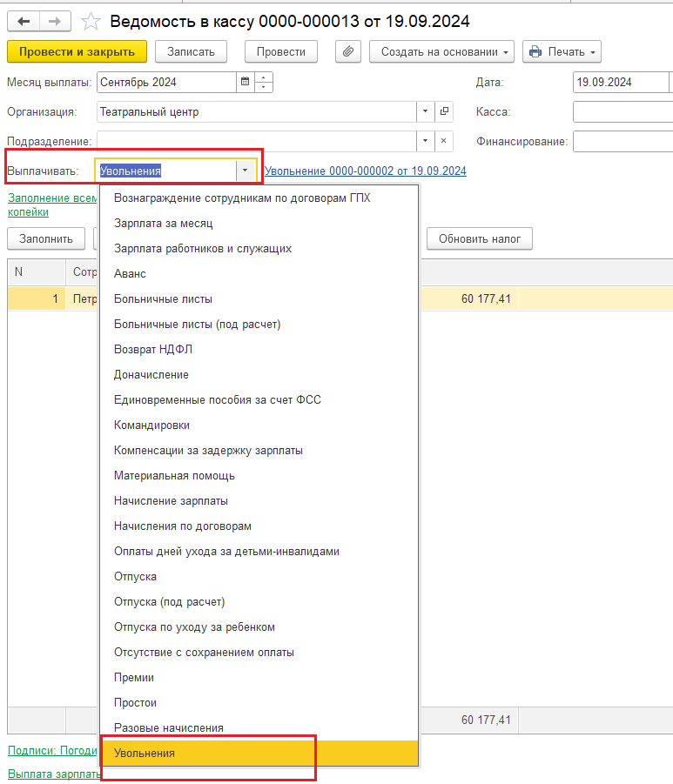Select Вознаграждение сотрудникам по договорам ГПХ

click(x=259, y=198)
